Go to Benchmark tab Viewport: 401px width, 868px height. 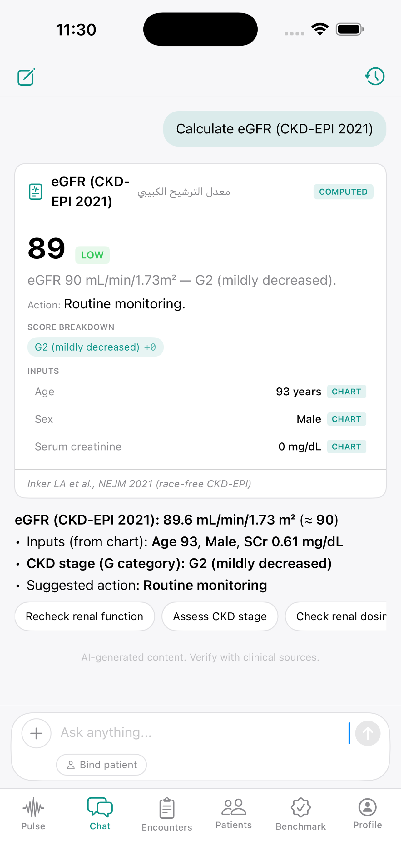point(300,814)
